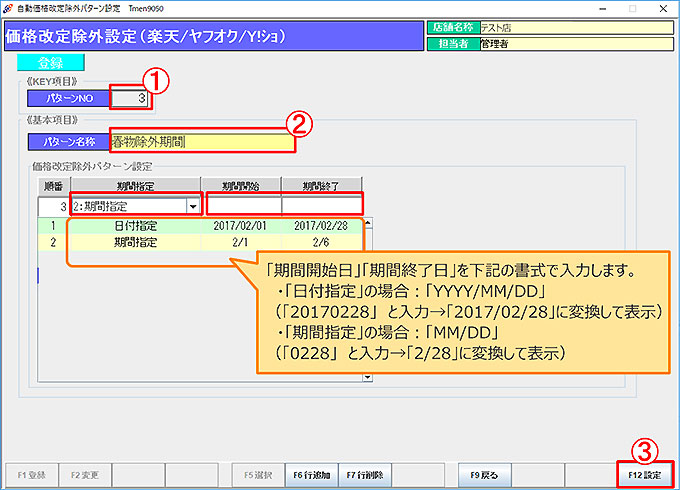The image size is (680, 490).
Task: Open the 期間指定 dropdown arrow
Action: click(193, 207)
